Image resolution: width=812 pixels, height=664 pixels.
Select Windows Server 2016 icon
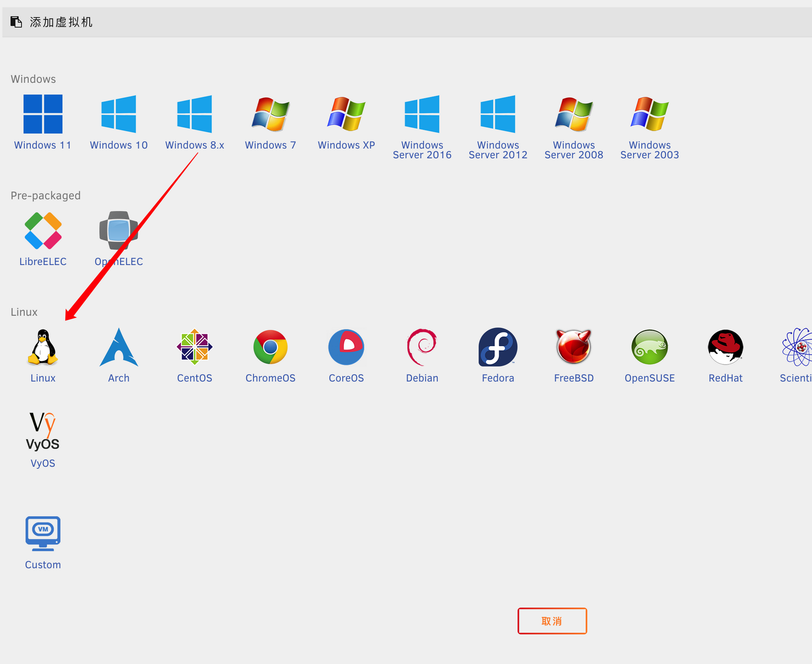pyautogui.click(x=422, y=114)
